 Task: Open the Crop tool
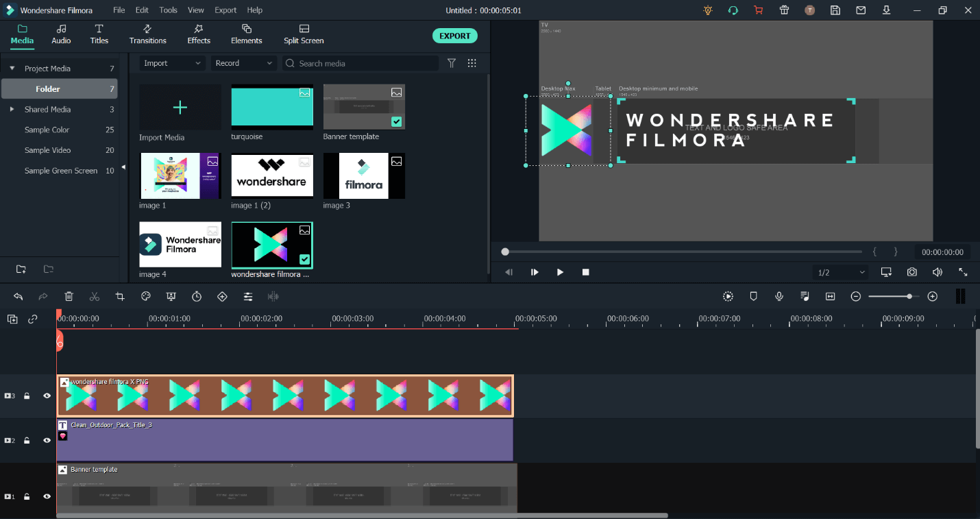120,296
